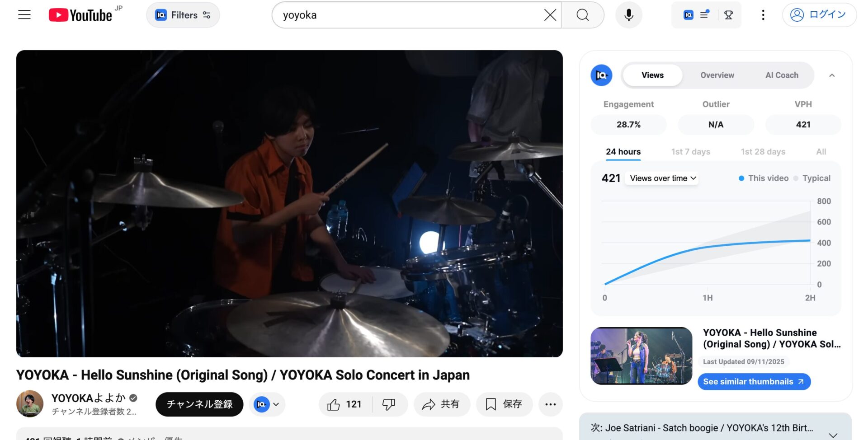This screenshot has height=440, width=868.
Task: Subscribe with the チャンネル登録 button
Action: click(199, 404)
